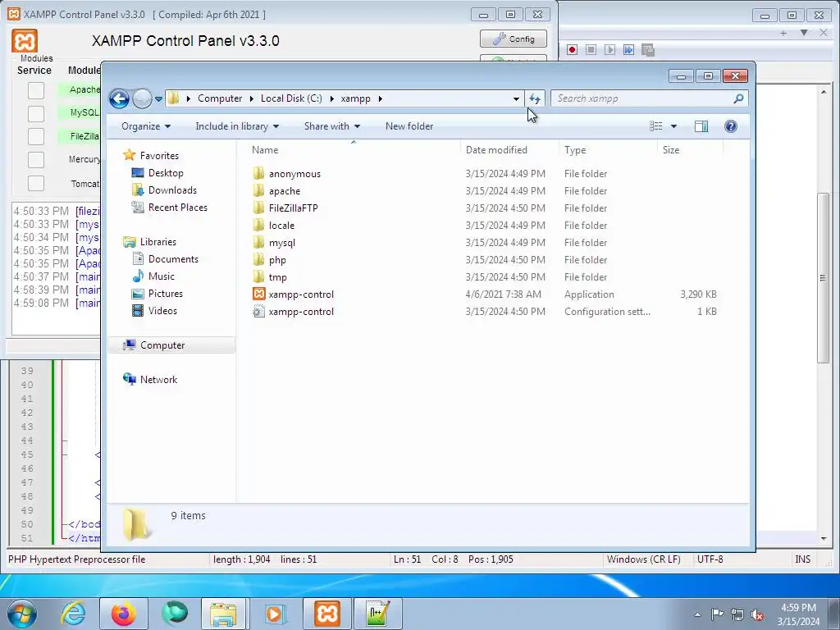The width and height of the screenshot is (840, 630).
Task: Sort by the Type column header
Action: [608, 150]
